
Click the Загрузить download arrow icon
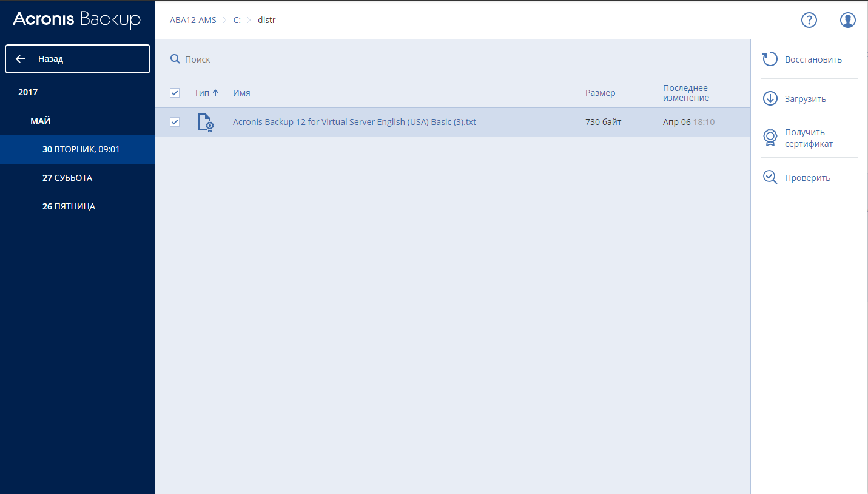[770, 98]
